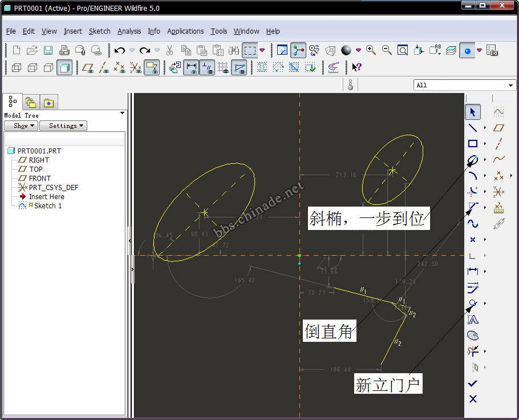Toggle coordinate systems display
Viewport: 519px width, 420px height.
click(x=135, y=67)
